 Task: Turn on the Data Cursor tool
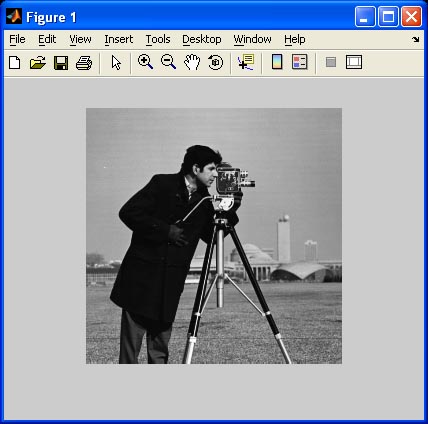246,62
